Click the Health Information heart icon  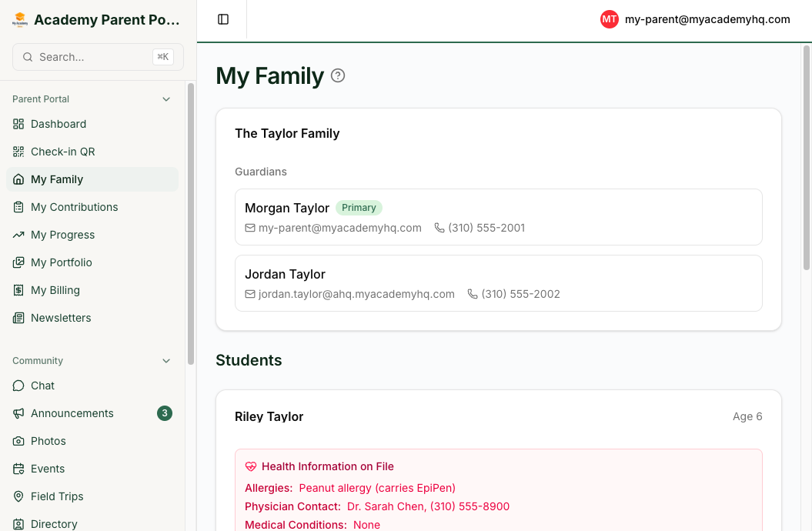coord(251,466)
